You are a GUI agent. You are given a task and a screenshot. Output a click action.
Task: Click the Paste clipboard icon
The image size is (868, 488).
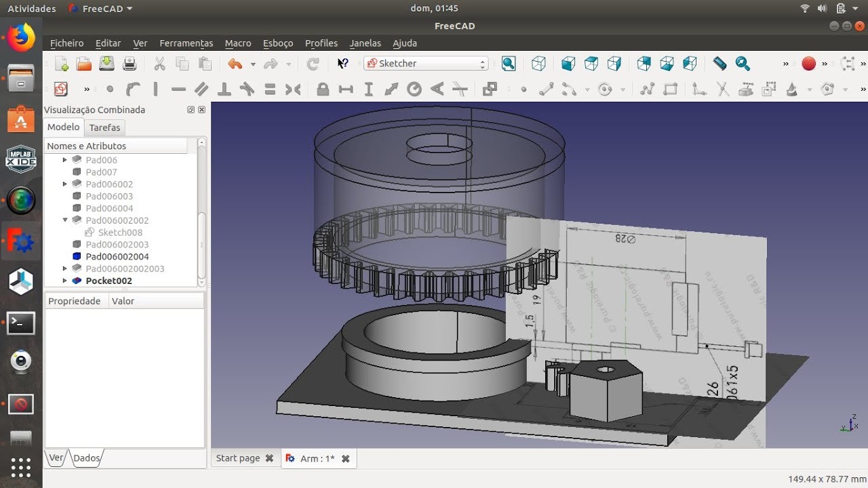pos(205,64)
